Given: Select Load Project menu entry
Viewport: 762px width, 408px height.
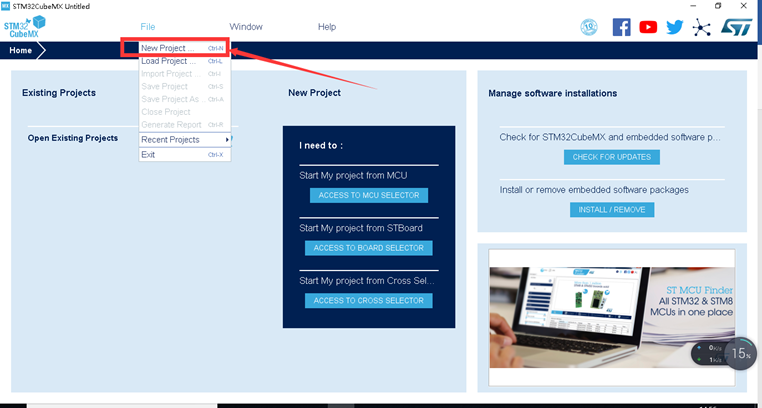Looking at the screenshot, I should click(x=185, y=61).
